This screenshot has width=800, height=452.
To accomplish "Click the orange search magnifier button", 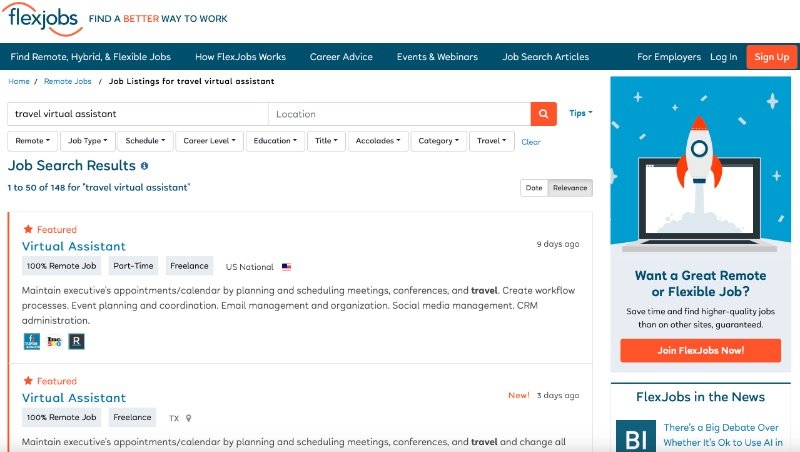I will pyautogui.click(x=543, y=114).
